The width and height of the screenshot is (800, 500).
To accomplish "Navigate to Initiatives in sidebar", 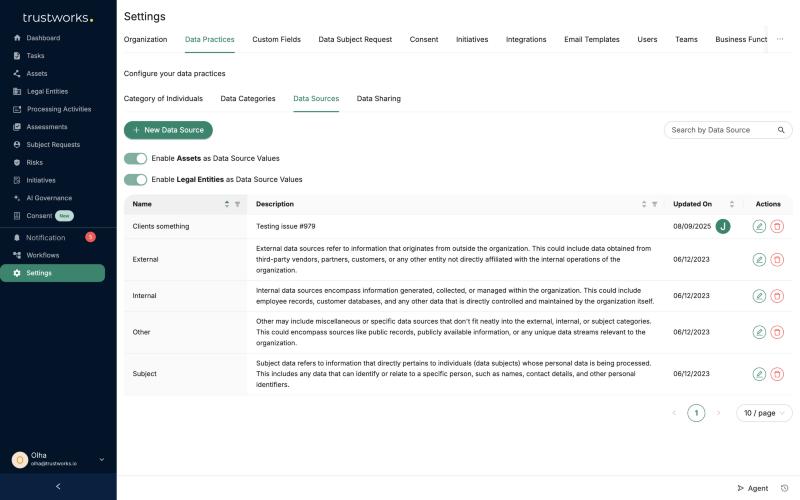I will [41, 180].
